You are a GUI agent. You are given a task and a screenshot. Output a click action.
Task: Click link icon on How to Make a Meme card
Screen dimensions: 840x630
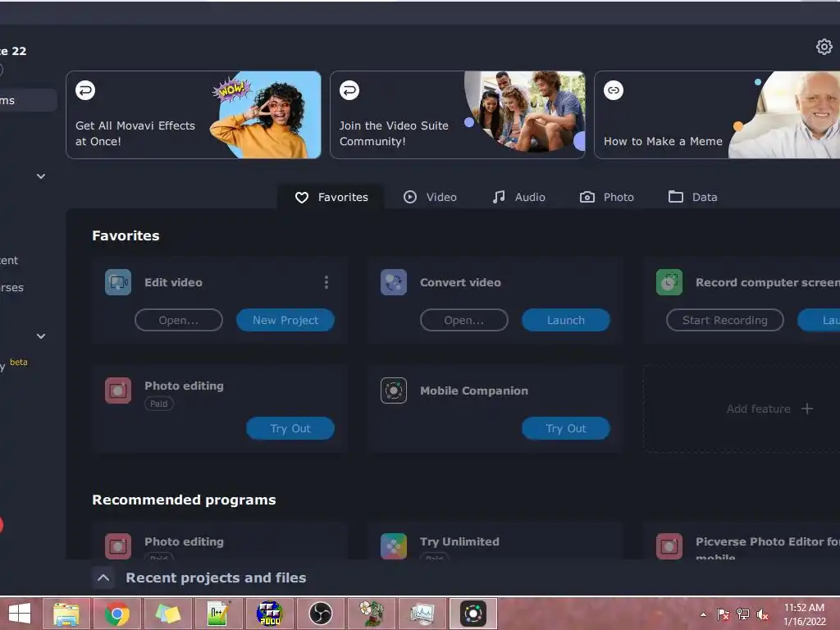tap(614, 90)
